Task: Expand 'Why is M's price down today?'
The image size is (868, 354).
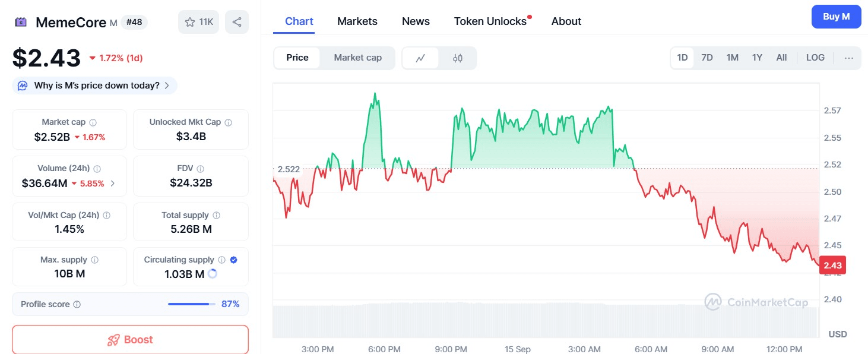Action: click(95, 86)
